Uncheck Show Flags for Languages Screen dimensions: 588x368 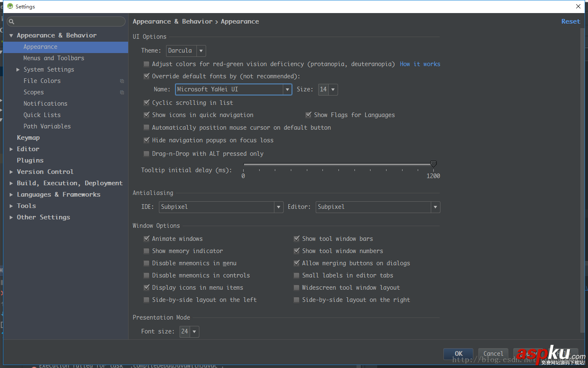pyautogui.click(x=309, y=115)
